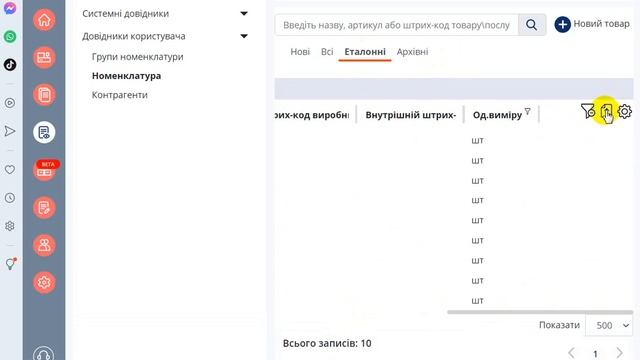Filter the Од.виміру column
The height and width of the screenshot is (360, 640).
click(x=527, y=111)
